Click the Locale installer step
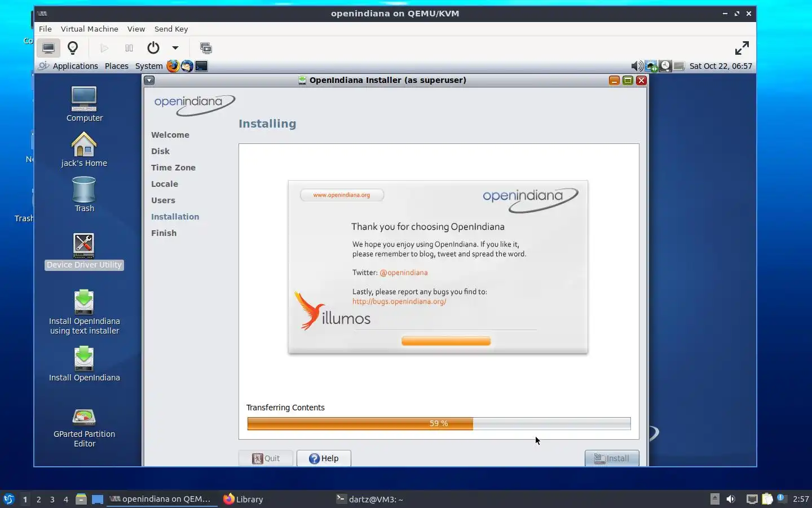The width and height of the screenshot is (812, 508). 165,184
